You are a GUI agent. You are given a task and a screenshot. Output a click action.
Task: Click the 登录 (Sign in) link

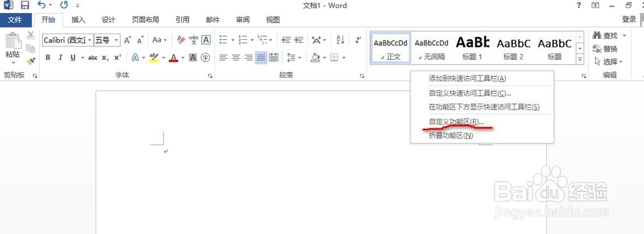629,19
